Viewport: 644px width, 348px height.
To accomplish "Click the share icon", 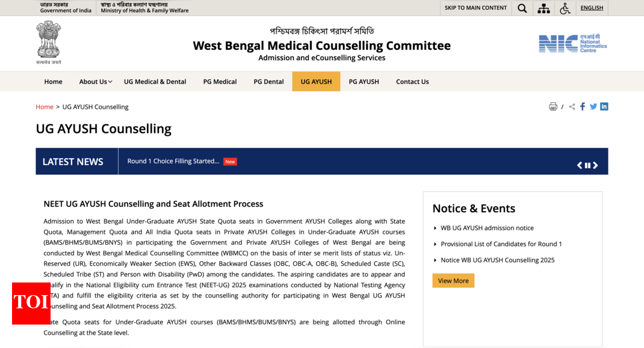I will click(x=572, y=107).
